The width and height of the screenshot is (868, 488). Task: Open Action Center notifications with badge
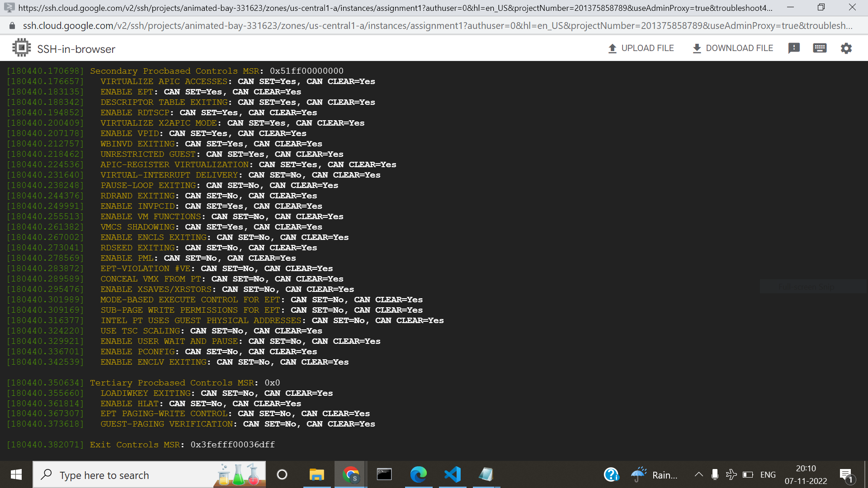[846, 474]
